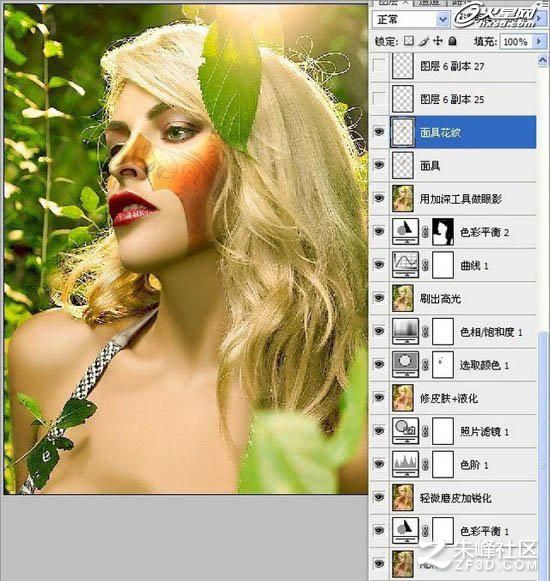The width and height of the screenshot is (550, 581).
Task: Click the lock transparent pixels icon
Action: 409,41
